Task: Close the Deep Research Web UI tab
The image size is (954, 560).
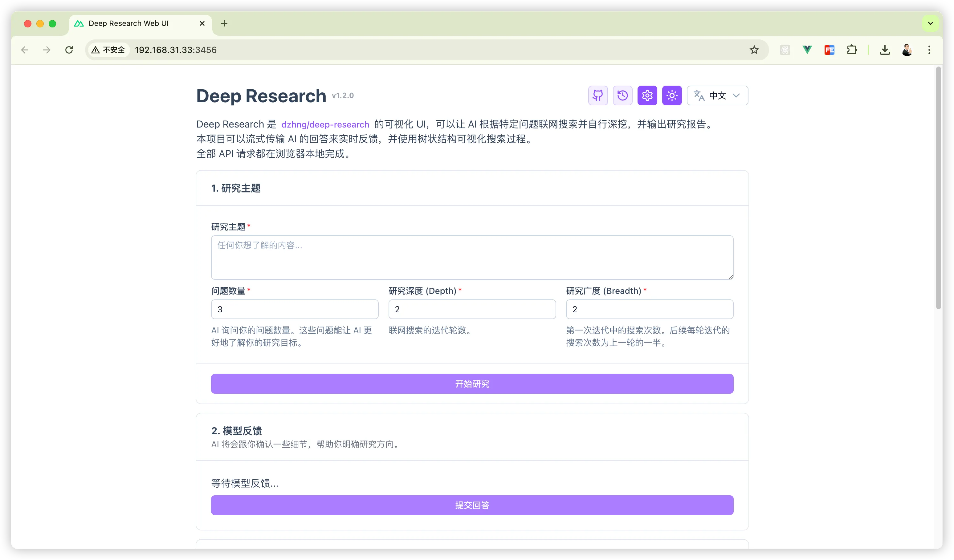Action: pyautogui.click(x=202, y=23)
